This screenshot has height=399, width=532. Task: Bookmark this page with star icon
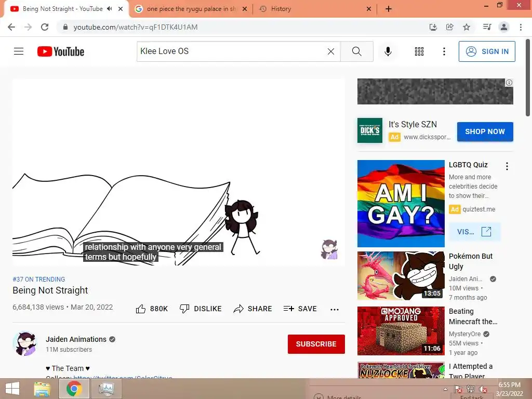coord(467,27)
